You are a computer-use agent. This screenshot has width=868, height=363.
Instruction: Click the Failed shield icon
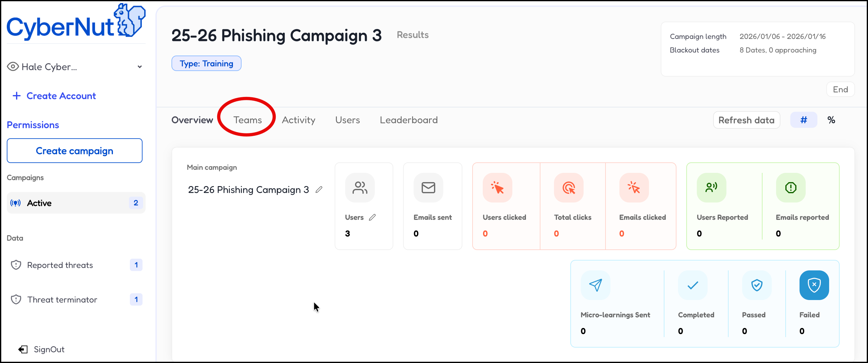tap(814, 285)
